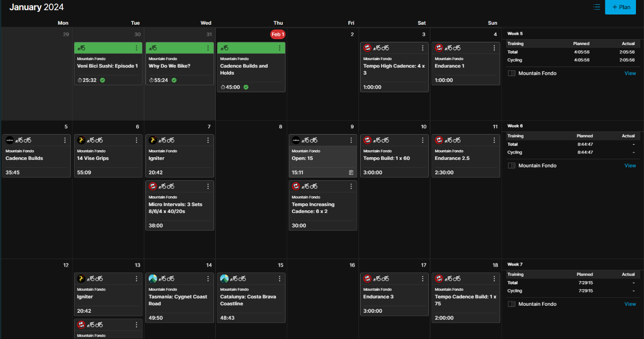Open Micro Intervals: 3 Sets workout options menu
The height and width of the screenshot is (339, 644).
click(x=208, y=187)
